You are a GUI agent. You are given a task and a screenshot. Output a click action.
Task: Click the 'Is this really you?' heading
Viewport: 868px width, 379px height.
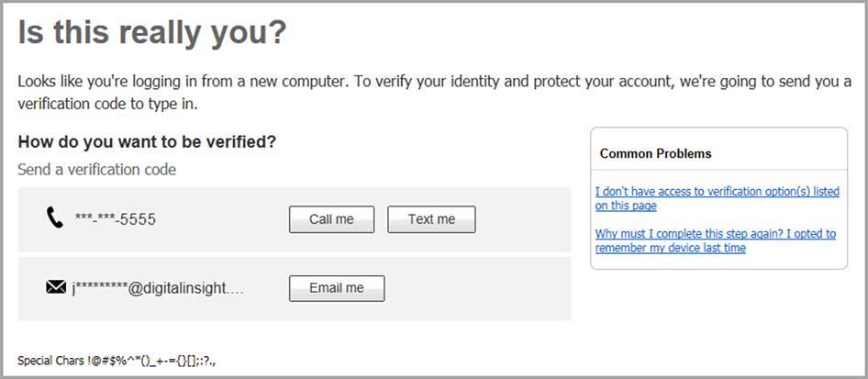pos(152,33)
